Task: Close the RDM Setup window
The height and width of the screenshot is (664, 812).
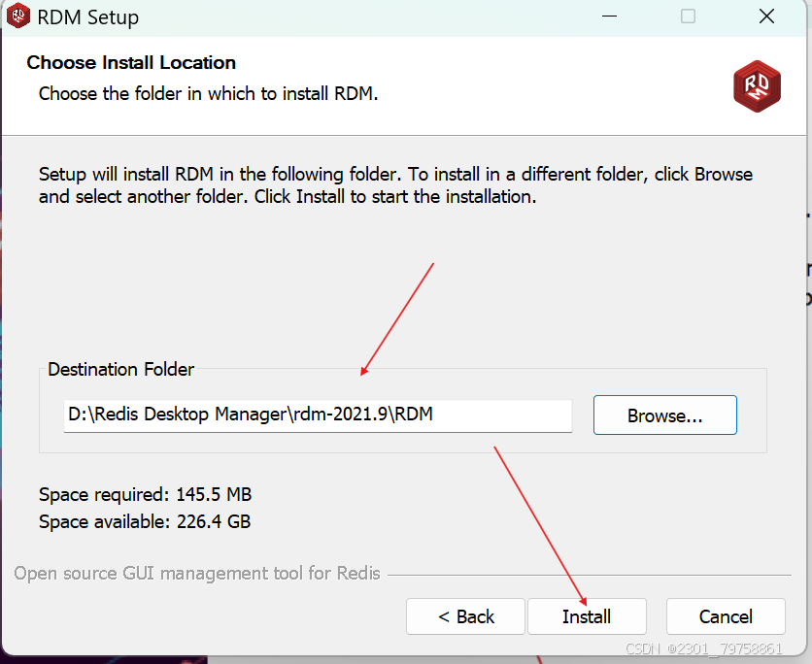Action: tap(766, 17)
